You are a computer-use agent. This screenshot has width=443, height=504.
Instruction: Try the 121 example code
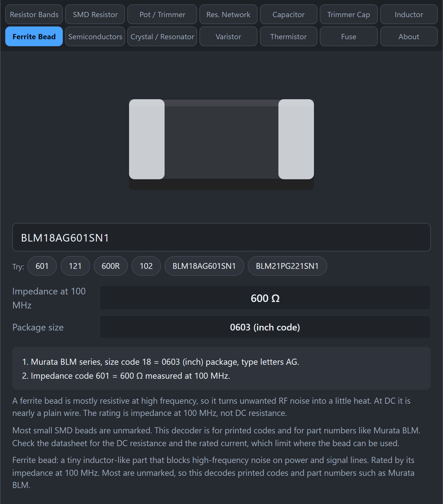[75, 266]
